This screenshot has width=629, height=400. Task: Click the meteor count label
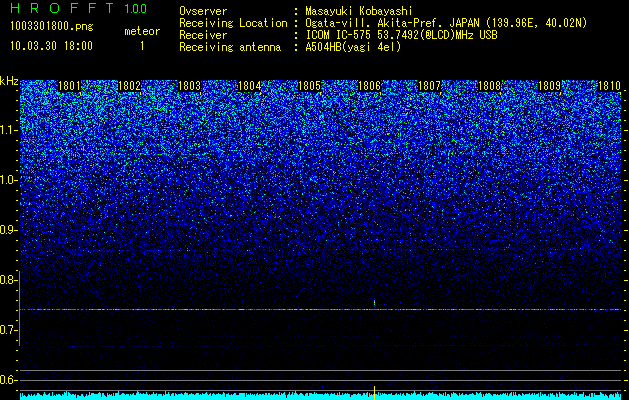click(x=142, y=31)
